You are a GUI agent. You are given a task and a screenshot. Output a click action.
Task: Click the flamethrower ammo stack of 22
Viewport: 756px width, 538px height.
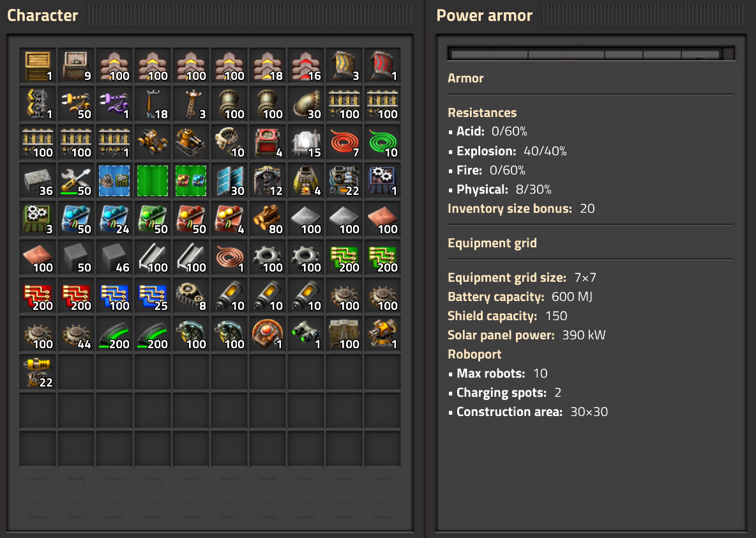38,373
